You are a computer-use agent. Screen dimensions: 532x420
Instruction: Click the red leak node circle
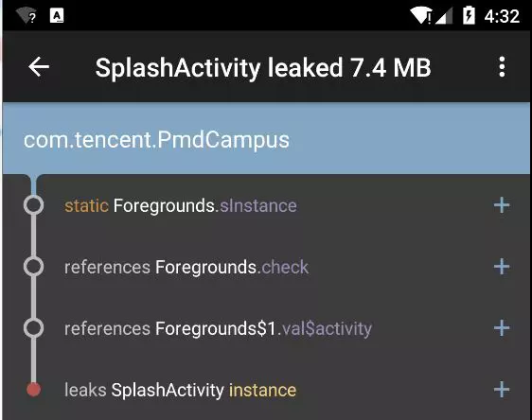point(33,390)
